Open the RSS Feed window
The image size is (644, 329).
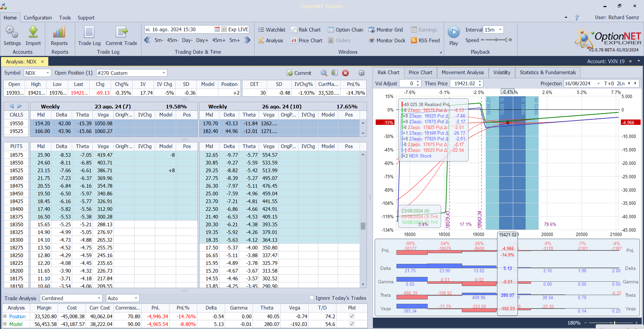coord(425,41)
